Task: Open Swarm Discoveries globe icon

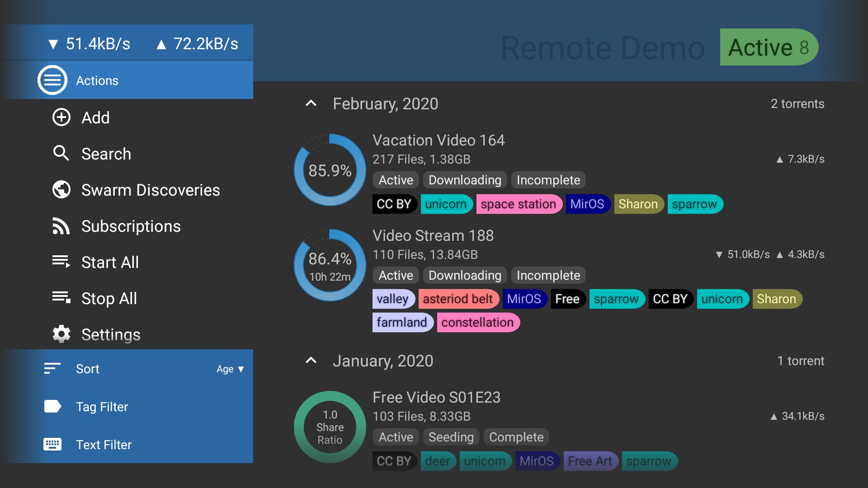Action: point(61,190)
